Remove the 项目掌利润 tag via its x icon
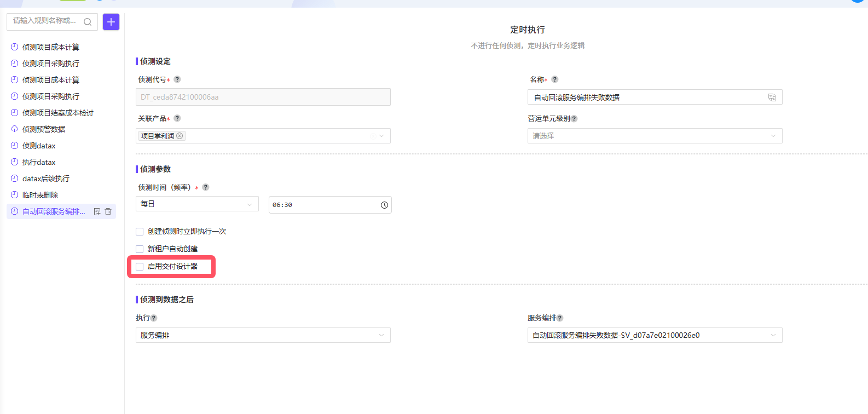The image size is (868, 414). (x=180, y=136)
